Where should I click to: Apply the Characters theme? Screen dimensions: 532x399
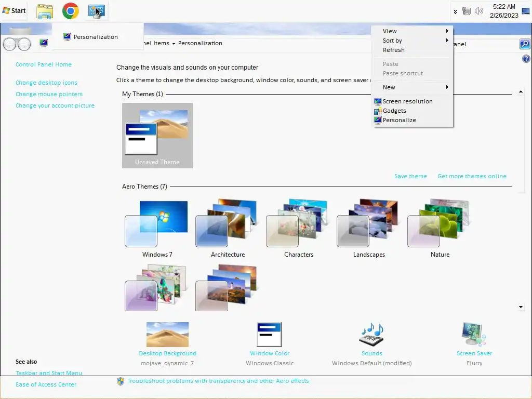tap(299, 229)
